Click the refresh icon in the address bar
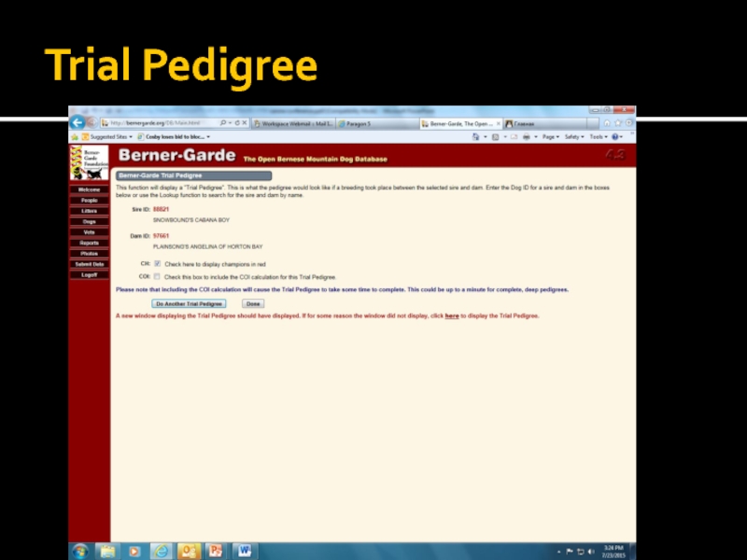The image size is (747, 560). [x=237, y=123]
